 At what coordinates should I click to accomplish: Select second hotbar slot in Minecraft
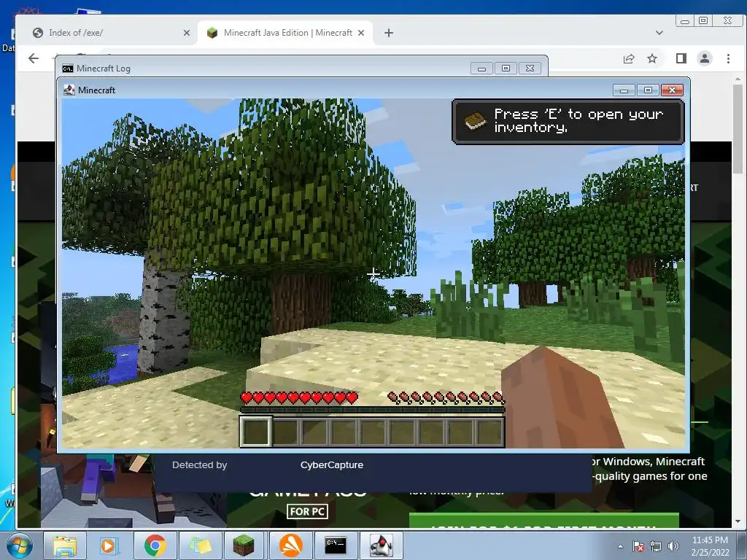tap(285, 432)
